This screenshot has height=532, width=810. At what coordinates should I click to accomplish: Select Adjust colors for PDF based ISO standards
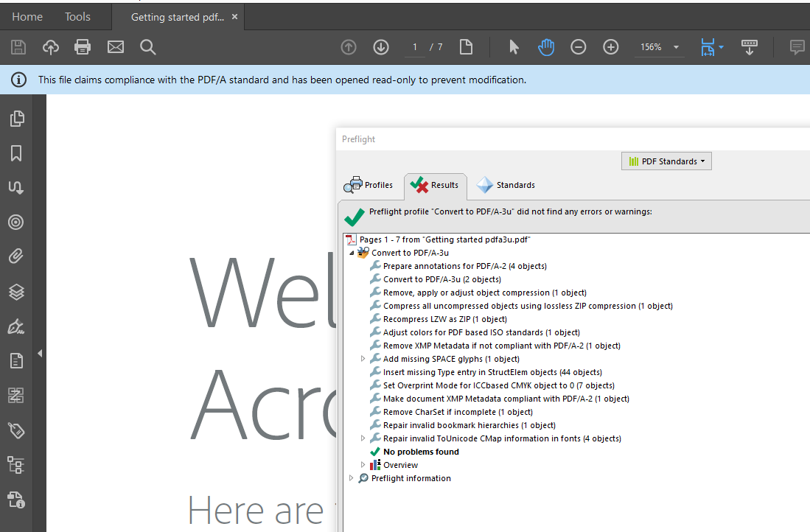[475, 332]
